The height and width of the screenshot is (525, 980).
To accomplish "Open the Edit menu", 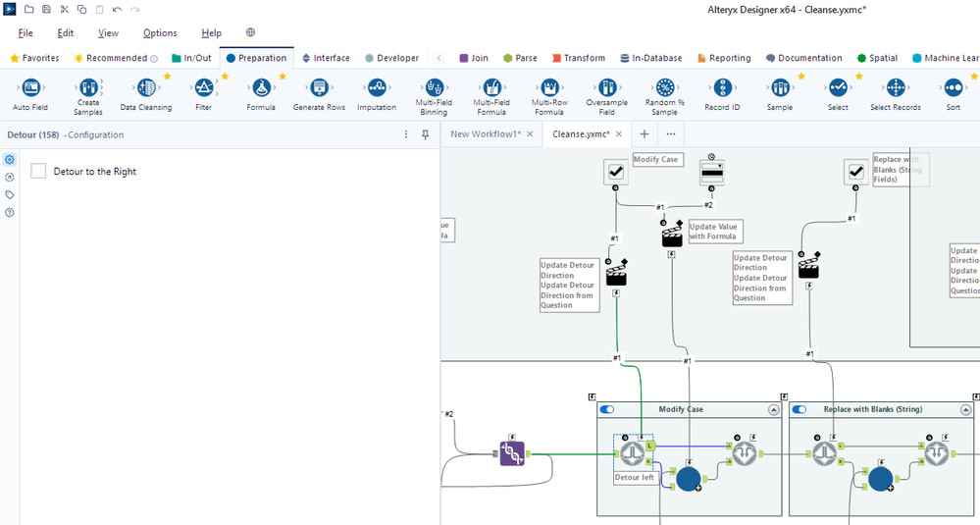I will tap(66, 33).
